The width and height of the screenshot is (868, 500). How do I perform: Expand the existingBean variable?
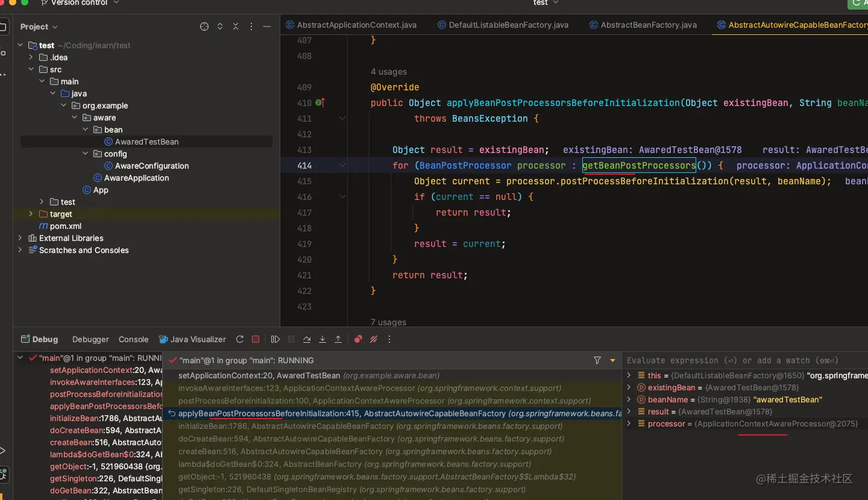[629, 387]
